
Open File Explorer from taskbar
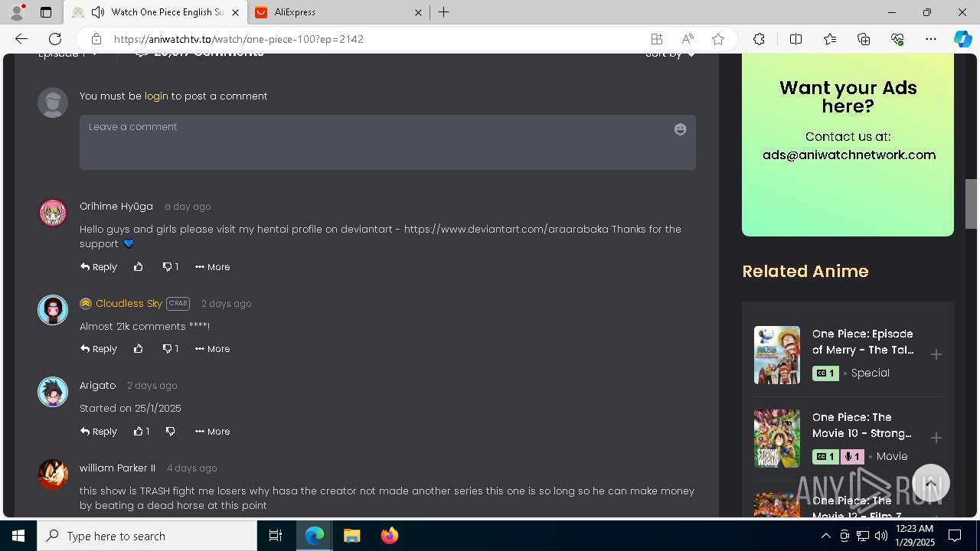(x=351, y=536)
